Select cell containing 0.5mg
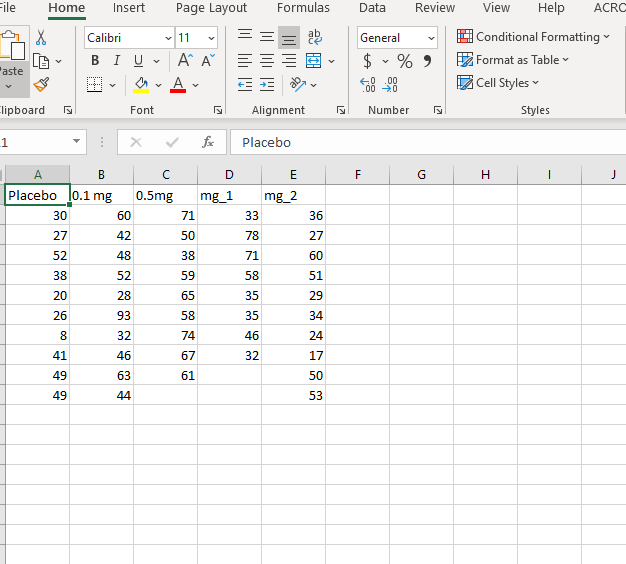 [166, 195]
